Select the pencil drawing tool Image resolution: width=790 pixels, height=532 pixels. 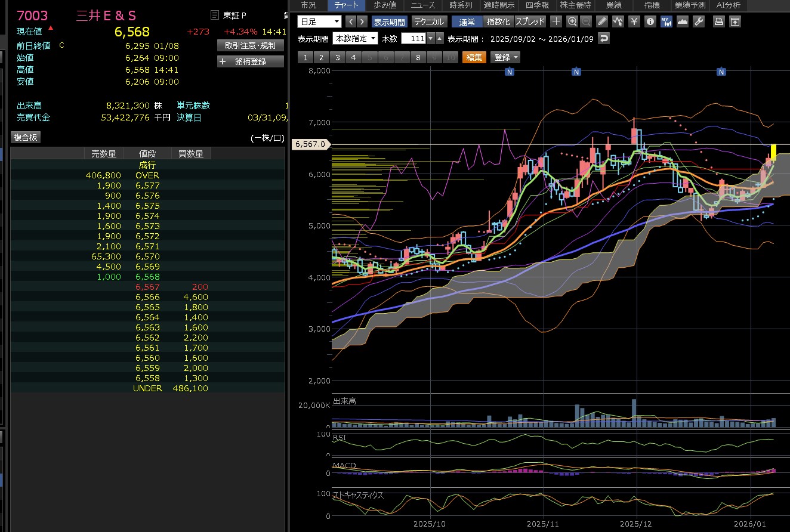click(x=602, y=21)
